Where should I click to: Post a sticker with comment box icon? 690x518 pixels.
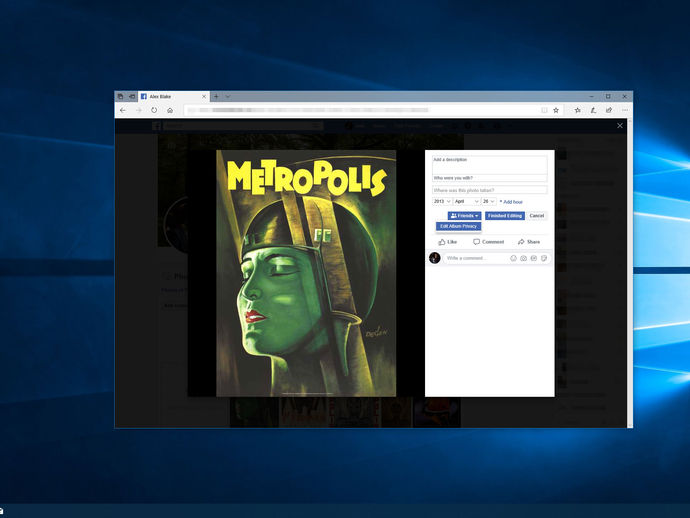[544, 258]
